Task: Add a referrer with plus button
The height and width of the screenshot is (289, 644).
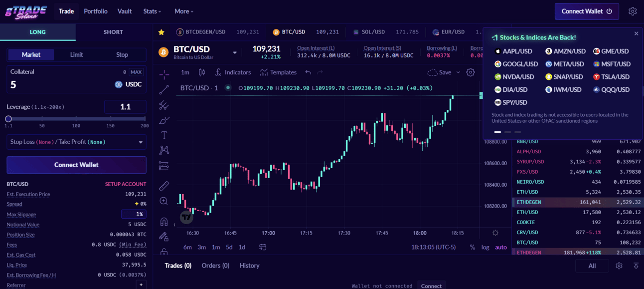Action: click(x=141, y=285)
